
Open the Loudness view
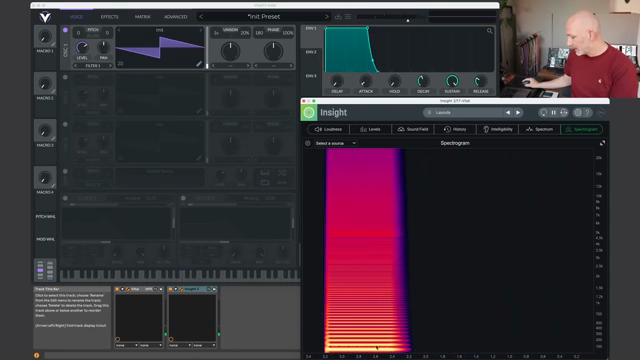point(328,129)
